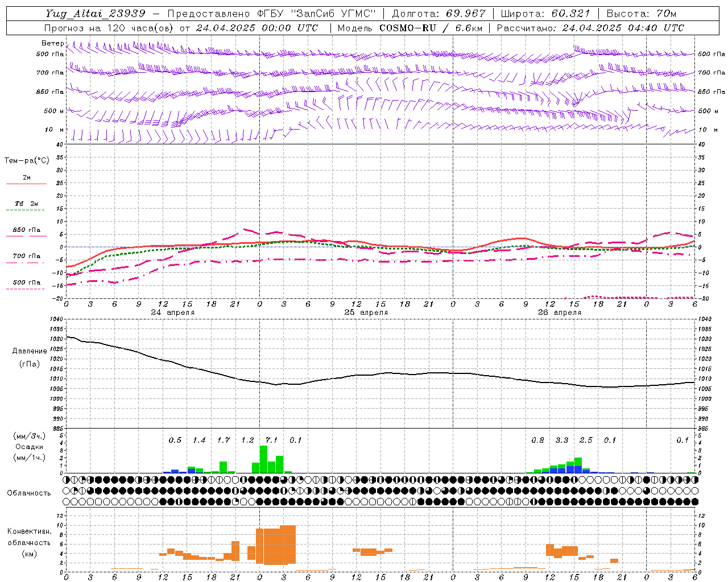Click the Рассчитано: 24.04.2025 04:40 UTC timestamp
Viewport: 728px width, 582px height.
tap(590, 28)
